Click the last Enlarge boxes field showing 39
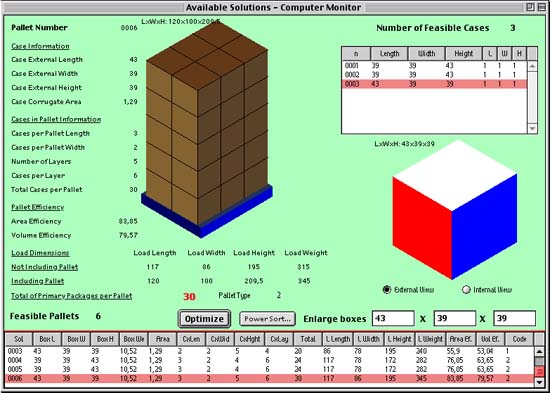Viewport: 550px width, 393px height. [x=515, y=318]
